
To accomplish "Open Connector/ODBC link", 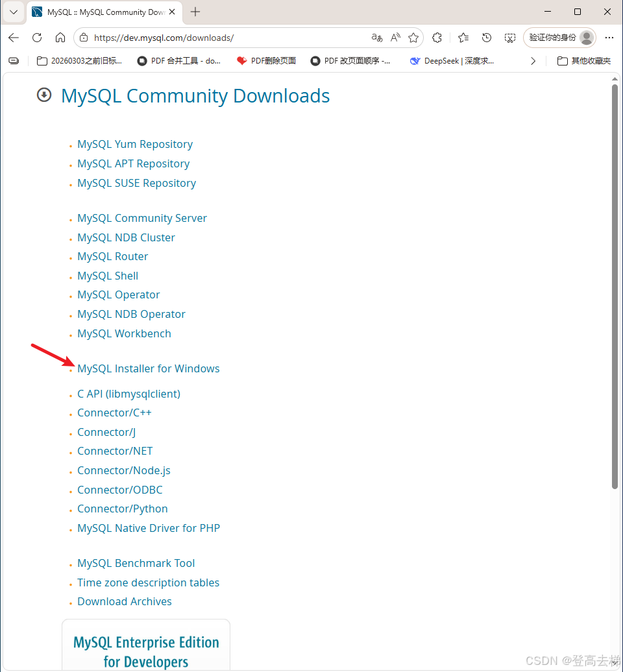I will [x=120, y=490].
